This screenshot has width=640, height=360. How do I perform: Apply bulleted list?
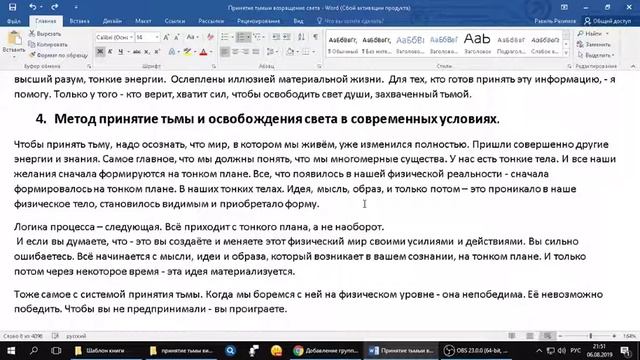225,37
